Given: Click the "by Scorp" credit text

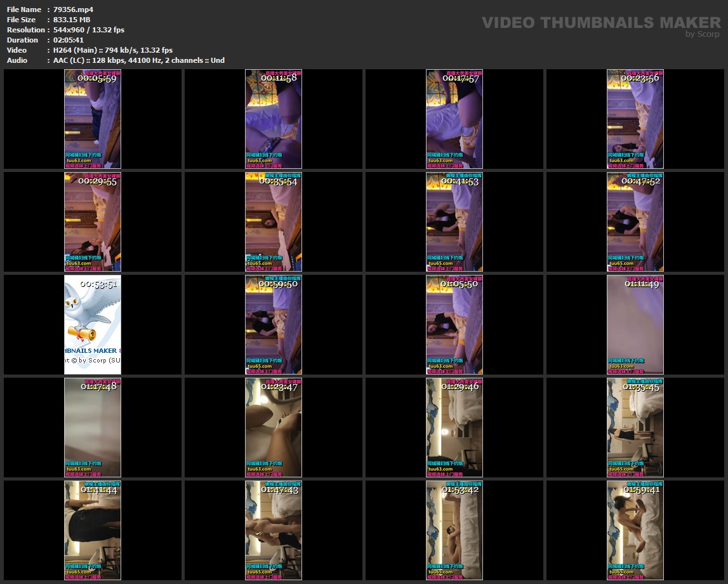Looking at the screenshot, I should [703, 34].
